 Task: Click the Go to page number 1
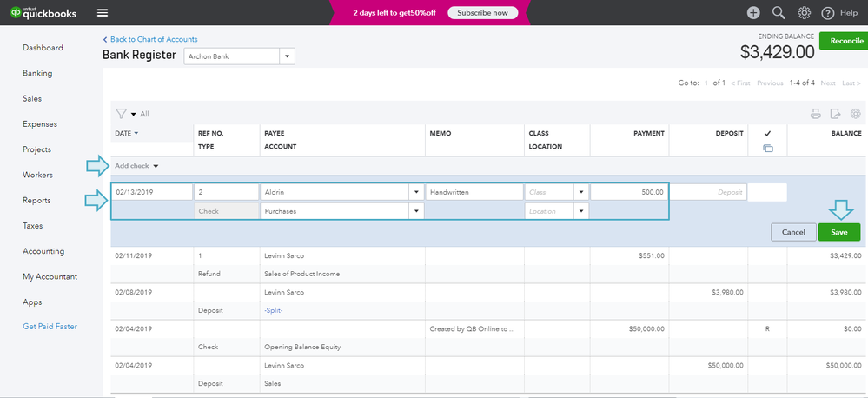coord(706,83)
